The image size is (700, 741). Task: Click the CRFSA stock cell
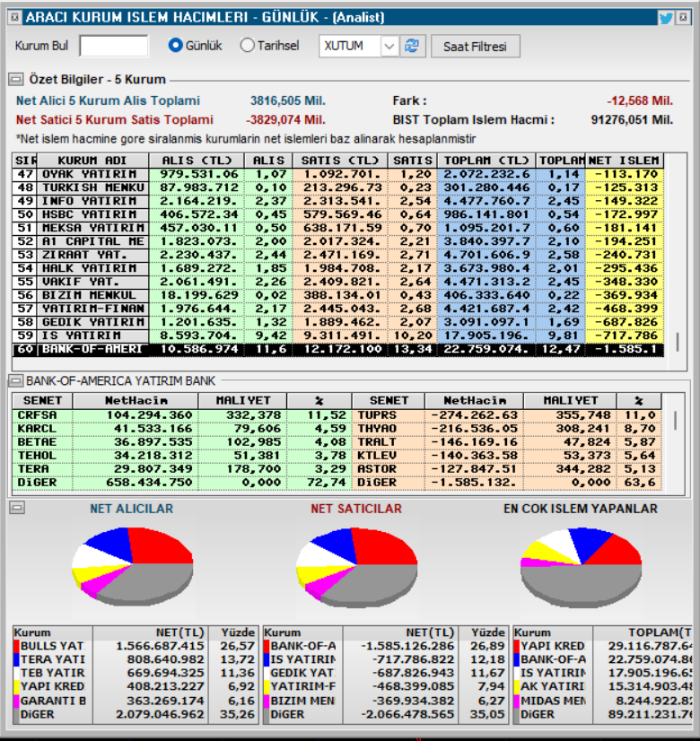click(x=42, y=415)
